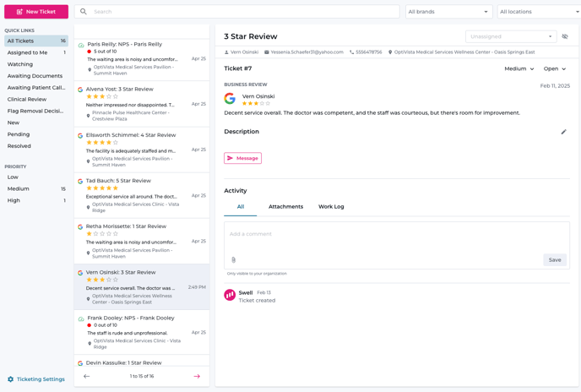The width and height of the screenshot is (581, 392).
Task: Click the search magnifier icon
Action: coord(84,12)
